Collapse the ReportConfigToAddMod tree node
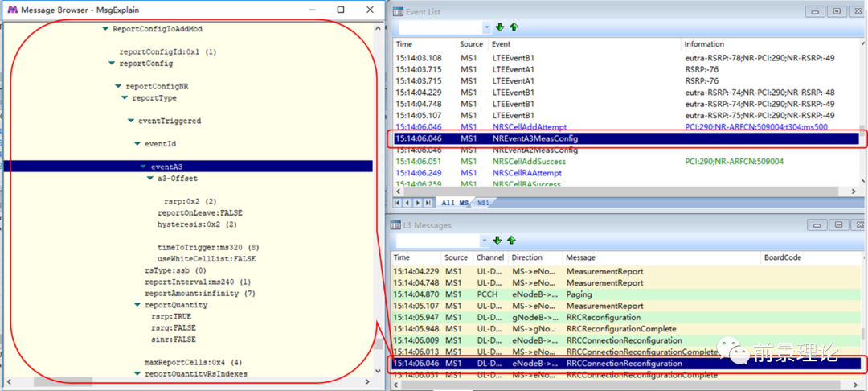Image resolution: width=868 pixels, height=391 pixels. (x=105, y=29)
